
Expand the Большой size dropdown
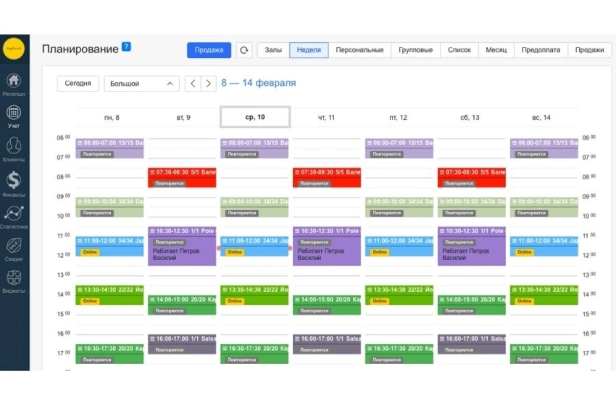click(x=141, y=84)
